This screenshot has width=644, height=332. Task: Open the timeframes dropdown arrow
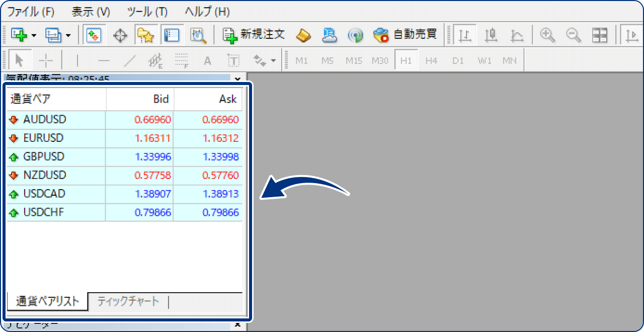(274, 59)
